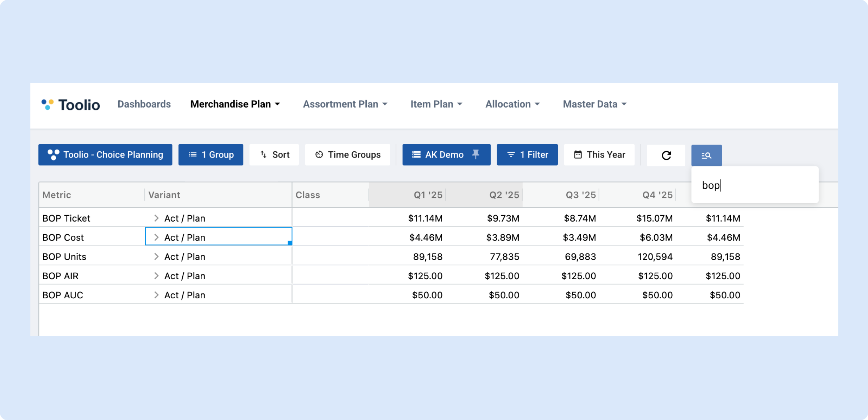Viewport: 868px width, 420px height.
Task: Expand BOP AUC Act / Plan chevron
Action: [x=156, y=295]
